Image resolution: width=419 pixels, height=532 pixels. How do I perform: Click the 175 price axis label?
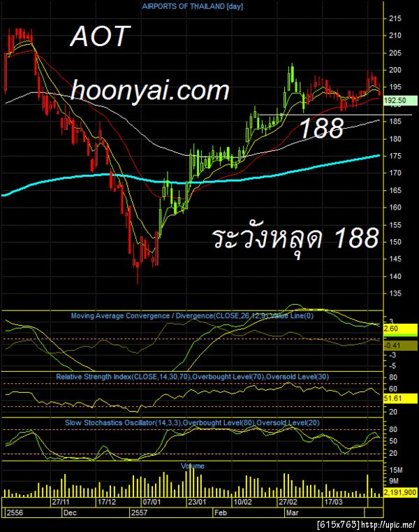tap(395, 156)
